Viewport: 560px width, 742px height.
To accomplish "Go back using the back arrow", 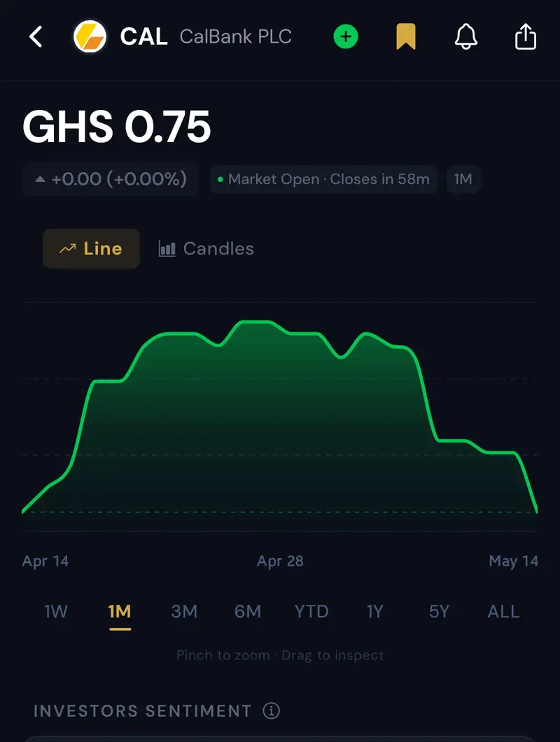I will coord(36,36).
